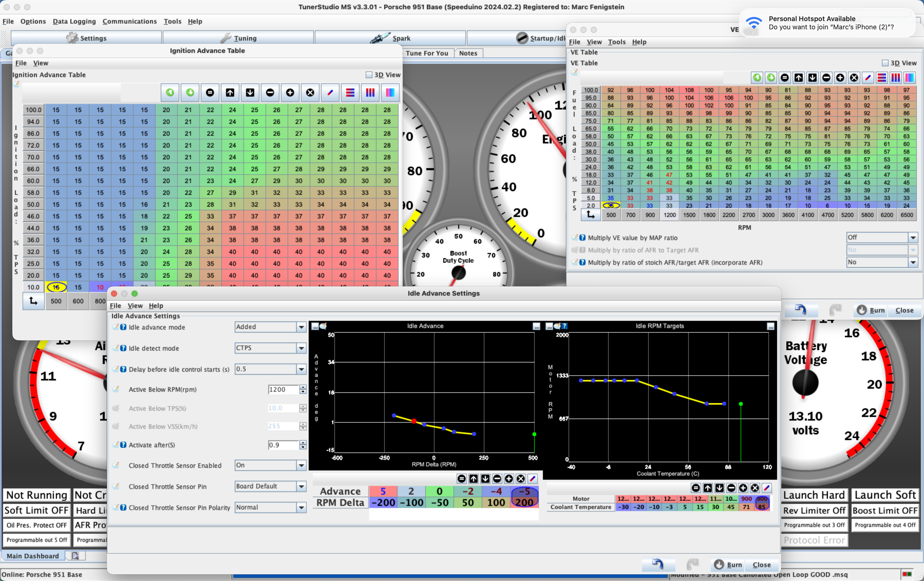Select the interpolate (pencil) tool in VE Table toolbar
This screenshot has height=581, width=924.
point(868,78)
